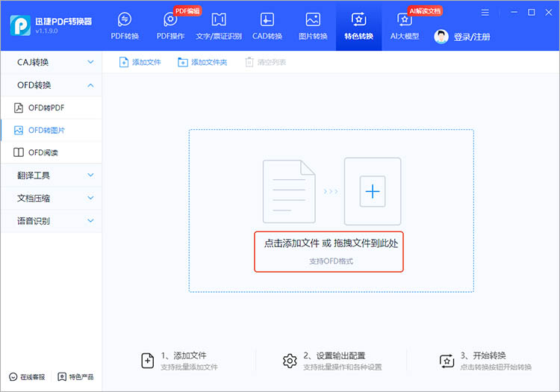The height and width of the screenshot is (392, 560).
Task: Open the CAD转换 icon
Action: click(x=267, y=19)
